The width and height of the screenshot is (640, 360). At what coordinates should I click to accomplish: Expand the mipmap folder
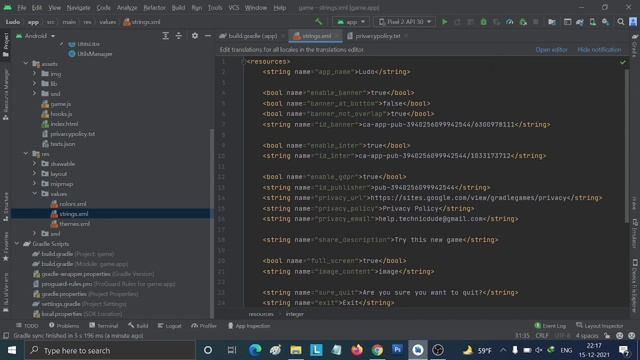(x=35, y=184)
